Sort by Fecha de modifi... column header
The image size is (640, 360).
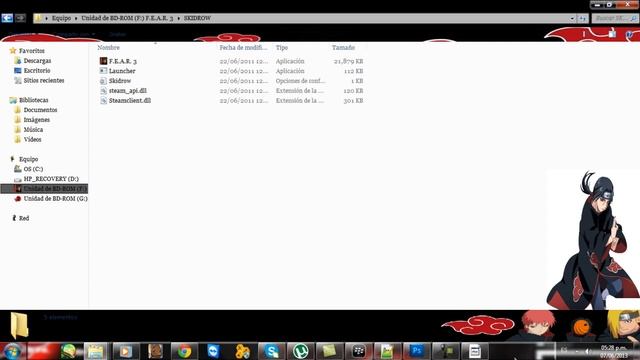[243, 48]
